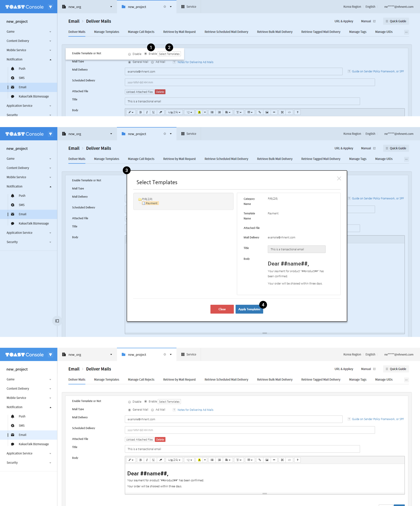The width and height of the screenshot is (420, 506).
Task: Click the red Close button in the dialog
Action: pos(222,309)
